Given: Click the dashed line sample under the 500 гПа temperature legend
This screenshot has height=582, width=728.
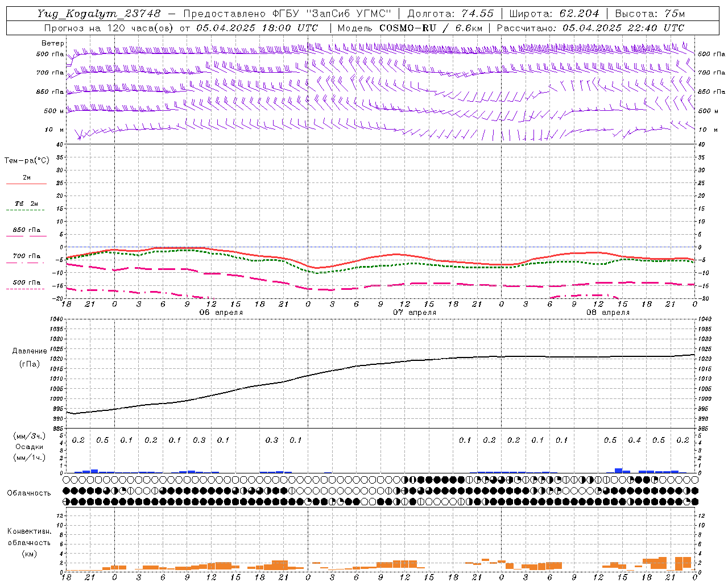Looking at the screenshot, I should (x=25, y=289).
